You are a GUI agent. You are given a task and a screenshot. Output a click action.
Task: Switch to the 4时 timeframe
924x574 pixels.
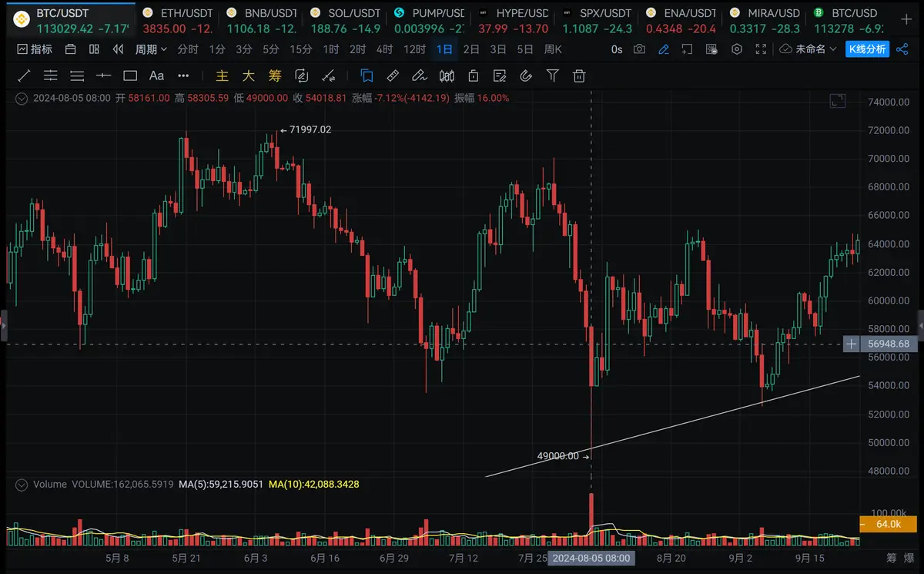(x=384, y=49)
